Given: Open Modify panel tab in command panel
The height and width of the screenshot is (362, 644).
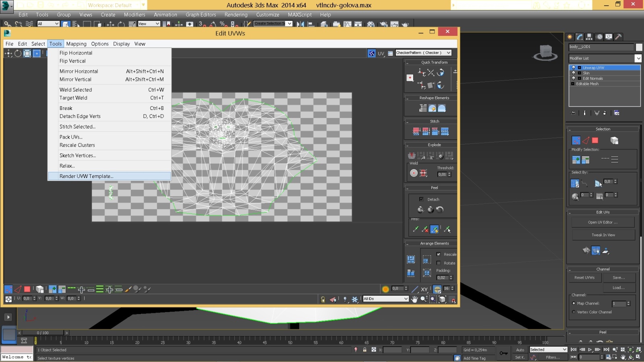Looking at the screenshot, I should point(580,37).
